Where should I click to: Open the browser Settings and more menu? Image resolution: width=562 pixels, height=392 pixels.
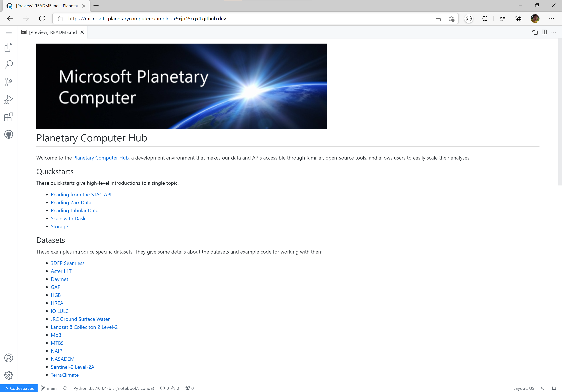point(552,18)
